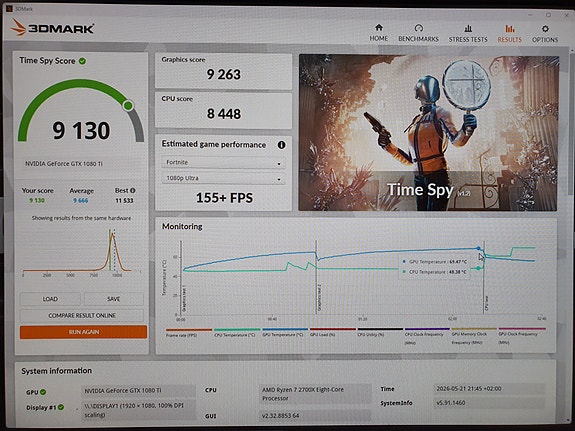
Task: Toggle the GPU Load (%) legend series
Action: pos(333,333)
